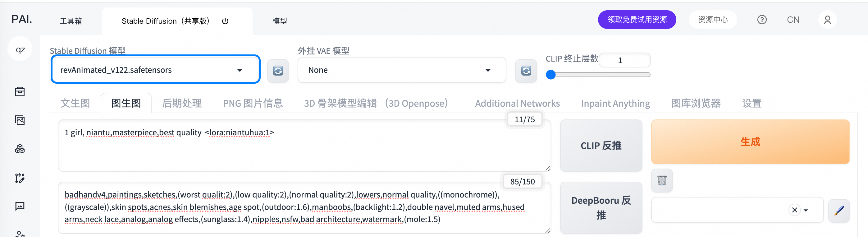868x237 pixels.
Task: Open the help question mark icon
Action: (x=761, y=20)
